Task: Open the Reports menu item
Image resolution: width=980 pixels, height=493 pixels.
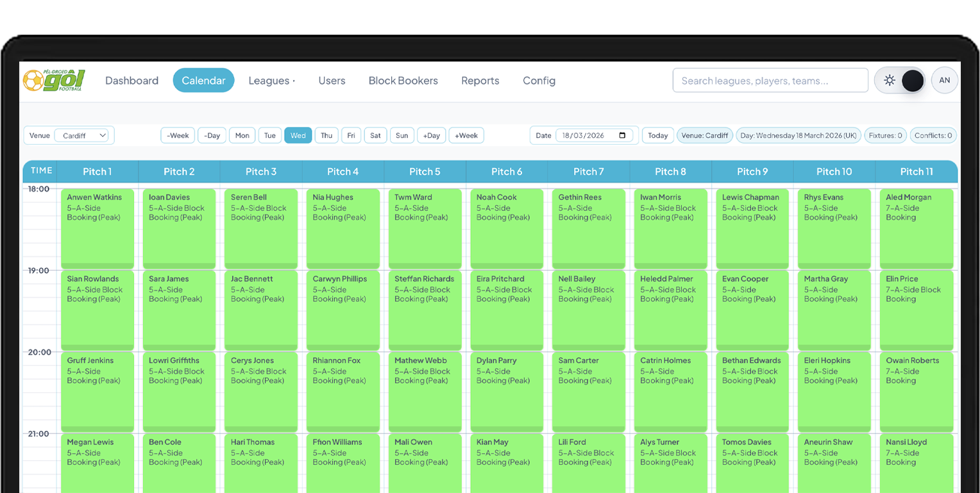Action: pos(480,80)
